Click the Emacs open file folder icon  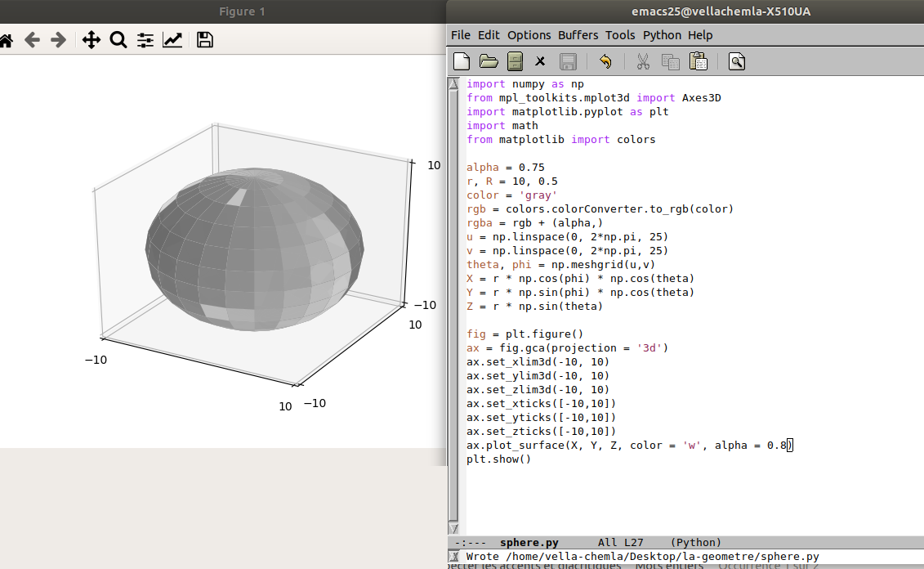coord(489,61)
